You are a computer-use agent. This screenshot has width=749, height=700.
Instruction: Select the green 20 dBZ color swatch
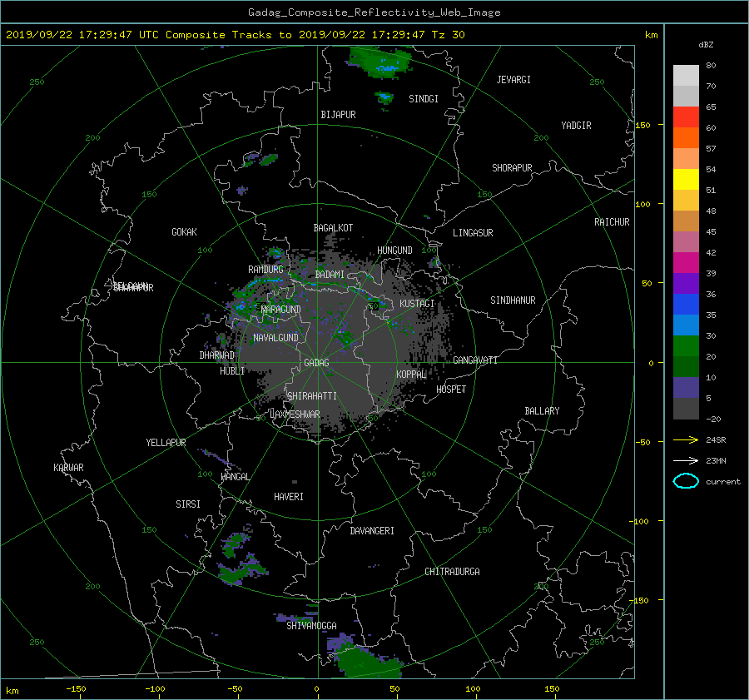(x=686, y=345)
